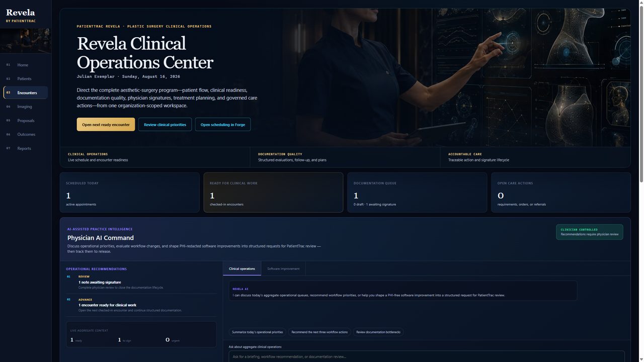Click Open next ready encounter button
Image resolution: width=644 pixels, height=362 pixels.
106,125
